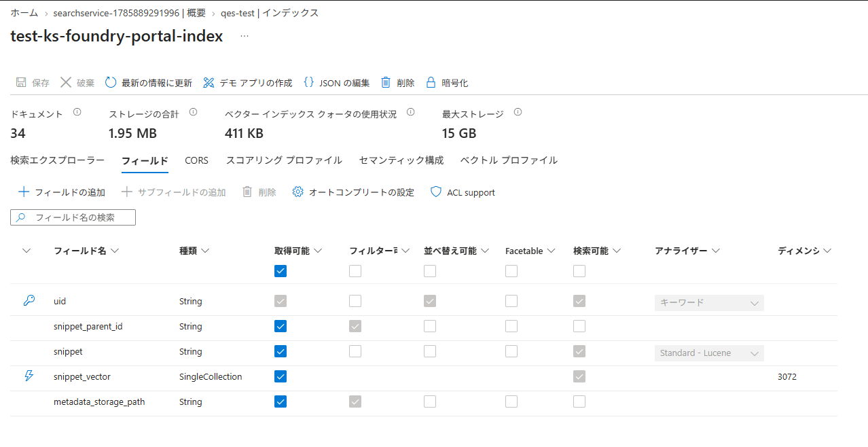
Task: Open オートコンプリートの設定 gear
Action: [297, 192]
